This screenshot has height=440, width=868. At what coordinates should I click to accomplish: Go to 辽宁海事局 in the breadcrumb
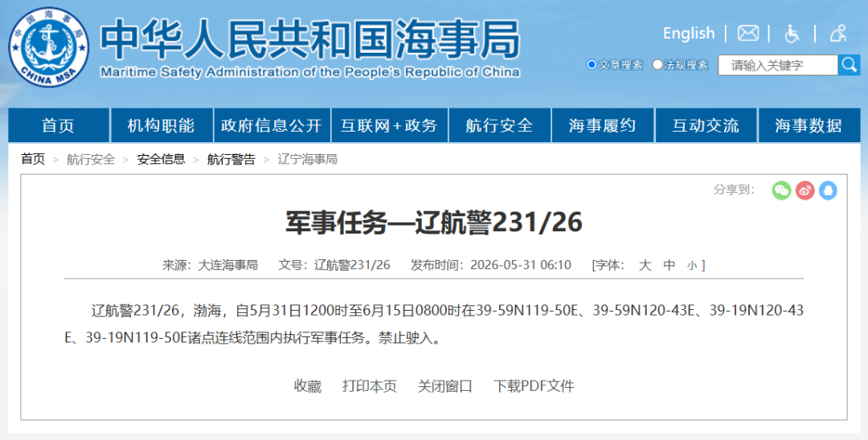307,159
